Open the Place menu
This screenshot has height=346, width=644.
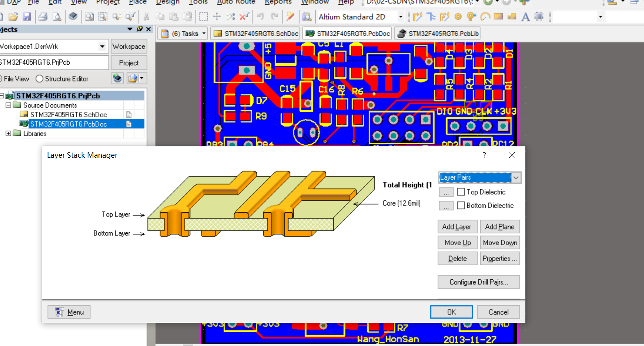(137, 2)
